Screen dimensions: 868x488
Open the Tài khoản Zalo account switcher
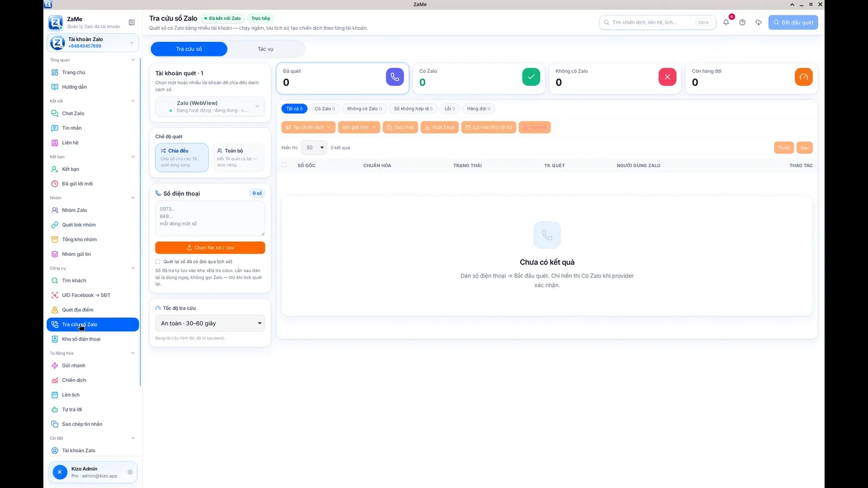pos(93,42)
